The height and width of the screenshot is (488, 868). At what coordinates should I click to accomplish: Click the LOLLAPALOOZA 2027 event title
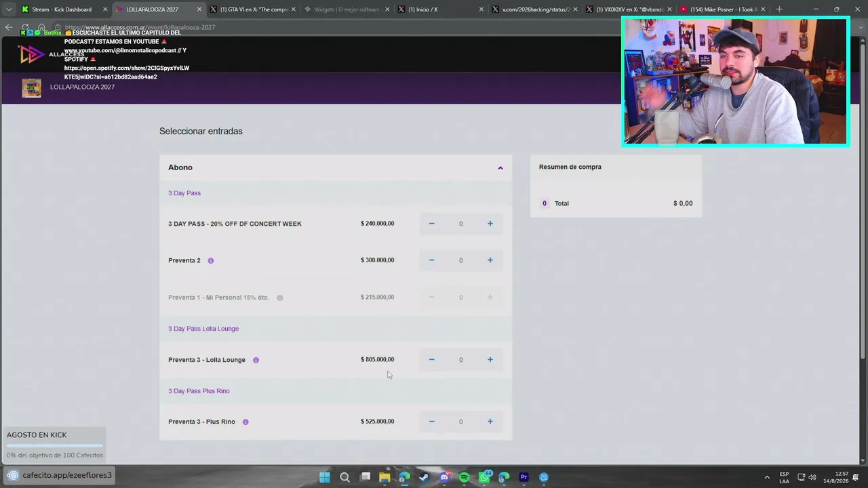82,87
